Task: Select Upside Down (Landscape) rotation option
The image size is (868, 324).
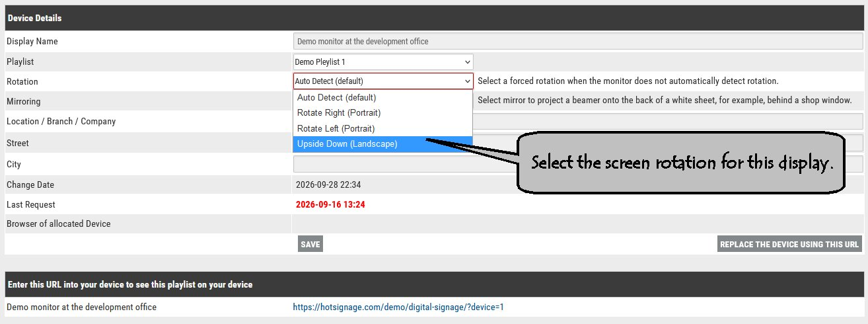Action: 383,144
